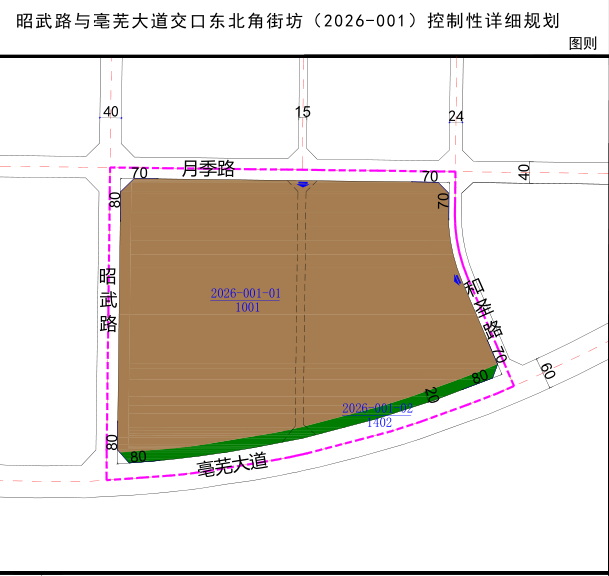The width and height of the screenshot is (609, 576).
Task: Click the 图则 label at top right
Action: [x=582, y=44]
